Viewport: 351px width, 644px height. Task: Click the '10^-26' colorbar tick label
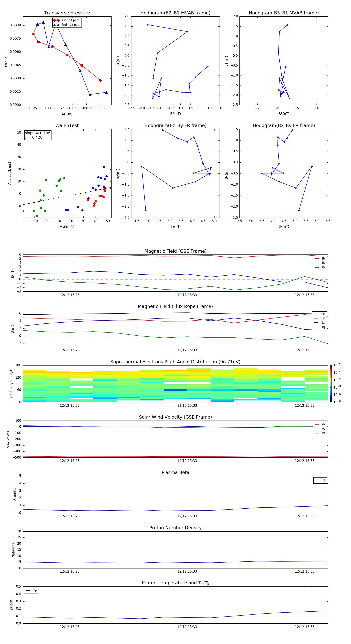pos(337,365)
